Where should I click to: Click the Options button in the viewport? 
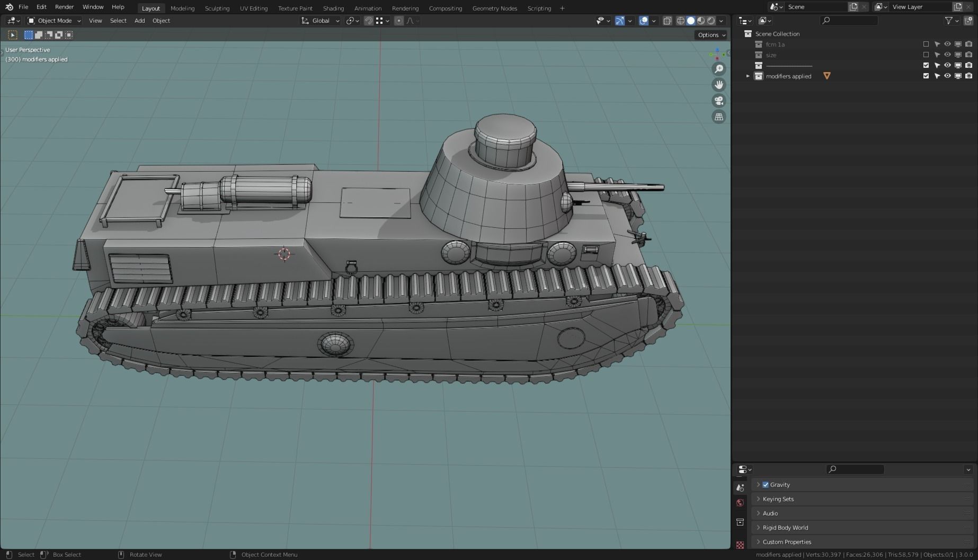pyautogui.click(x=710, y=34)
